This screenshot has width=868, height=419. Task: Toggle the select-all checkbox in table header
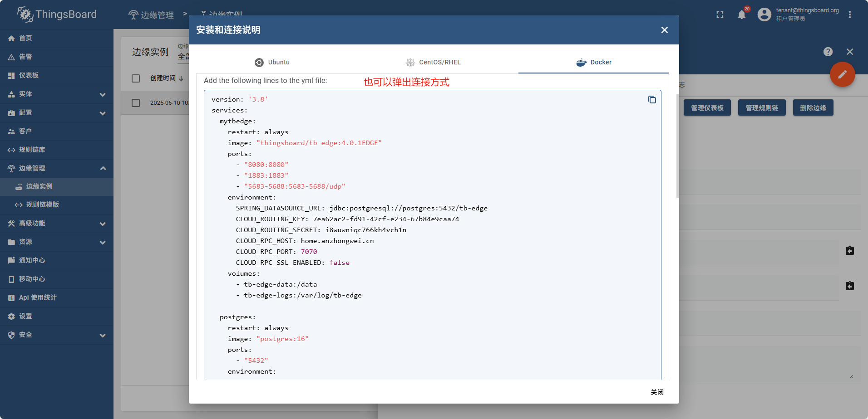(136, 78)
